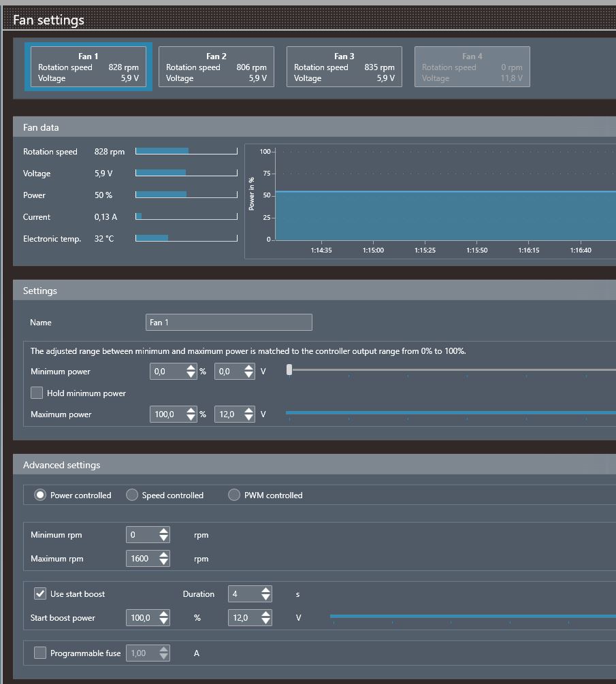Click the Settings section header

point(314,291)
